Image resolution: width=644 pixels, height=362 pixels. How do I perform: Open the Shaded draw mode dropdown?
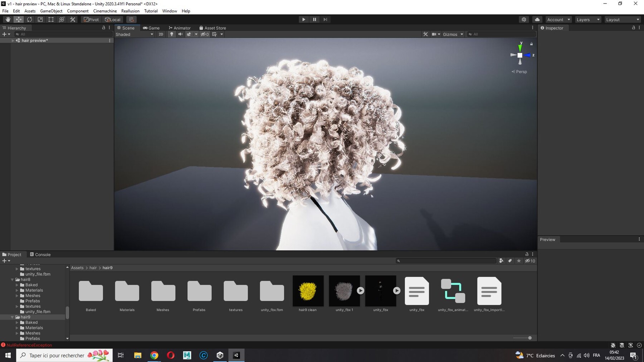pyautogui.click(x=135, y=34)
